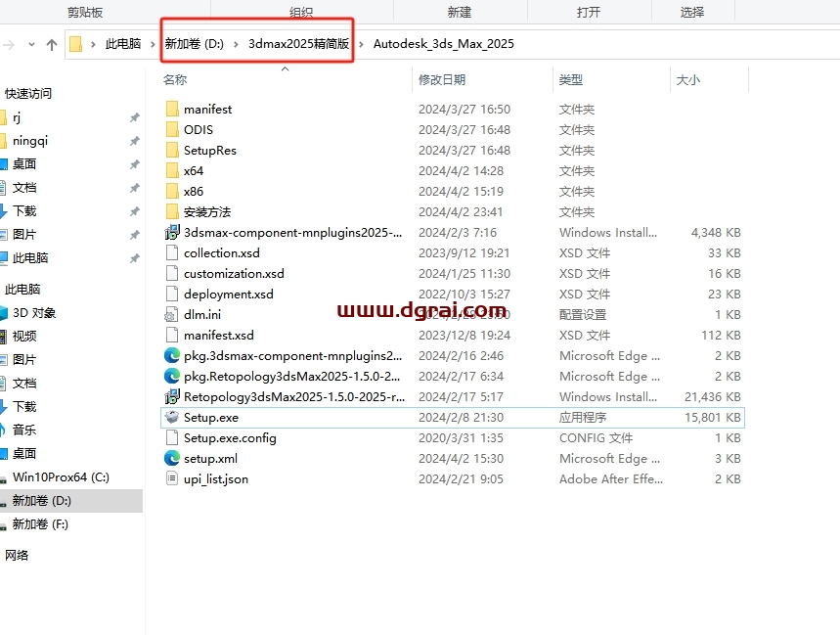The height and width of the screenshot is (635, 840).
Task: Select the deployment.xsd file name
Action: coord(228,295)
